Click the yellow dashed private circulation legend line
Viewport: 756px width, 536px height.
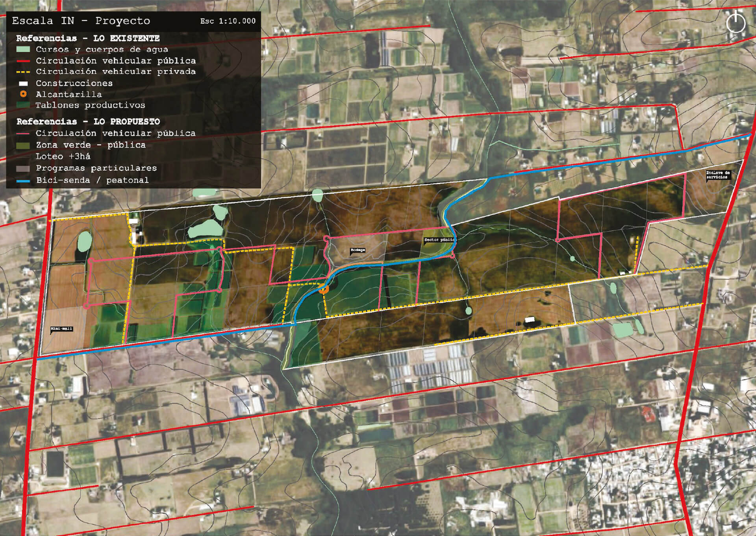point(23,72)
